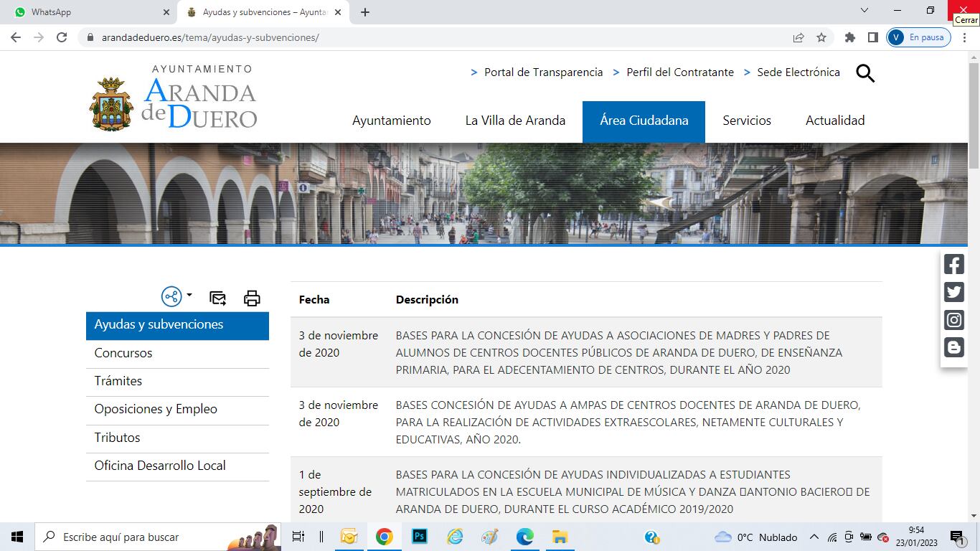Open Tributos sidebar item
This screenshot has height=551, width=980.
(x=177, y=438)
